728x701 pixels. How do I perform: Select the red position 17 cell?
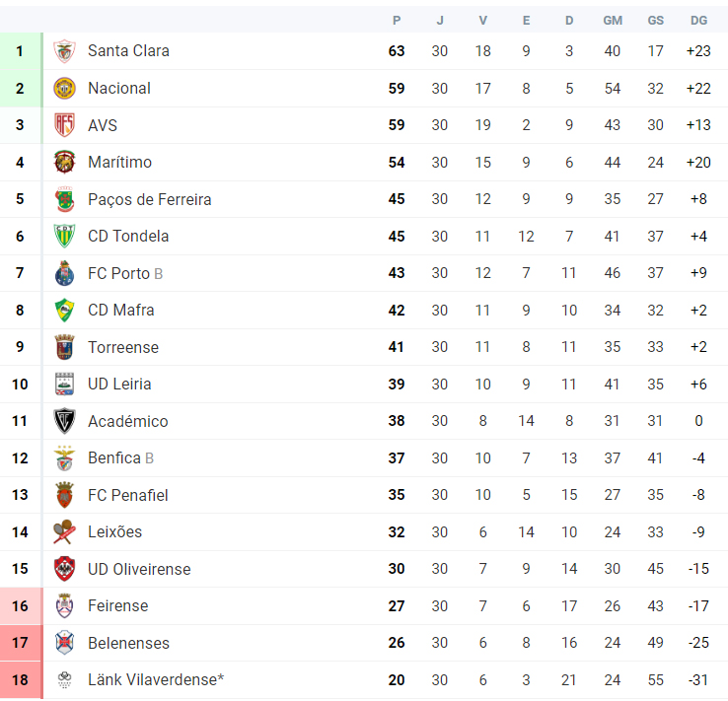point(21,643)
